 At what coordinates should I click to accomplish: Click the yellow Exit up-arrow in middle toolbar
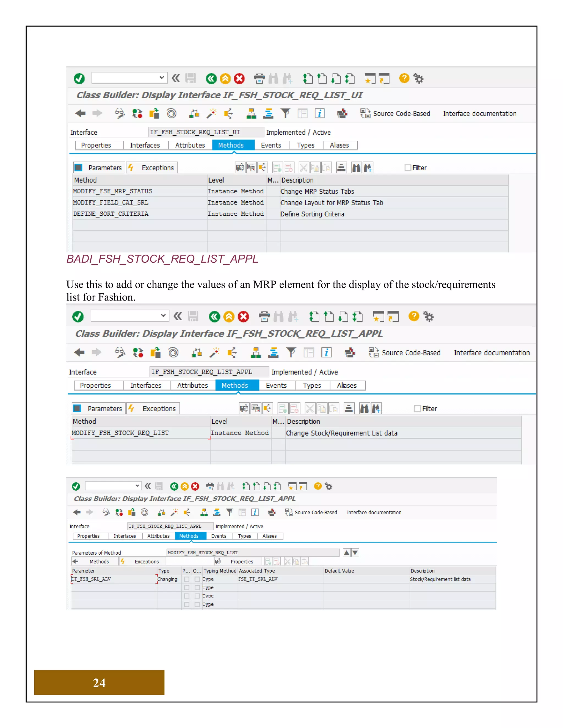click(x=229, y=316)
